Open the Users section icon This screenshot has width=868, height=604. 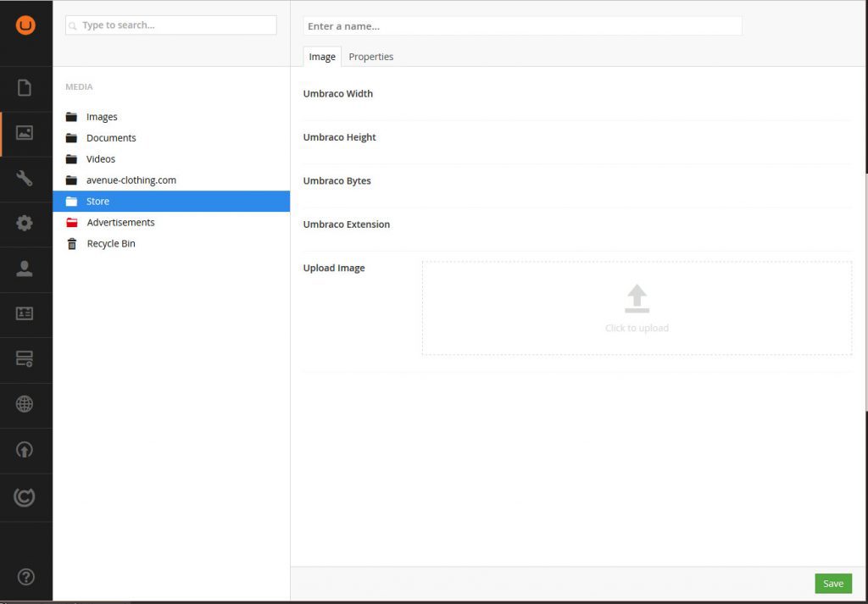click(26, 269)
